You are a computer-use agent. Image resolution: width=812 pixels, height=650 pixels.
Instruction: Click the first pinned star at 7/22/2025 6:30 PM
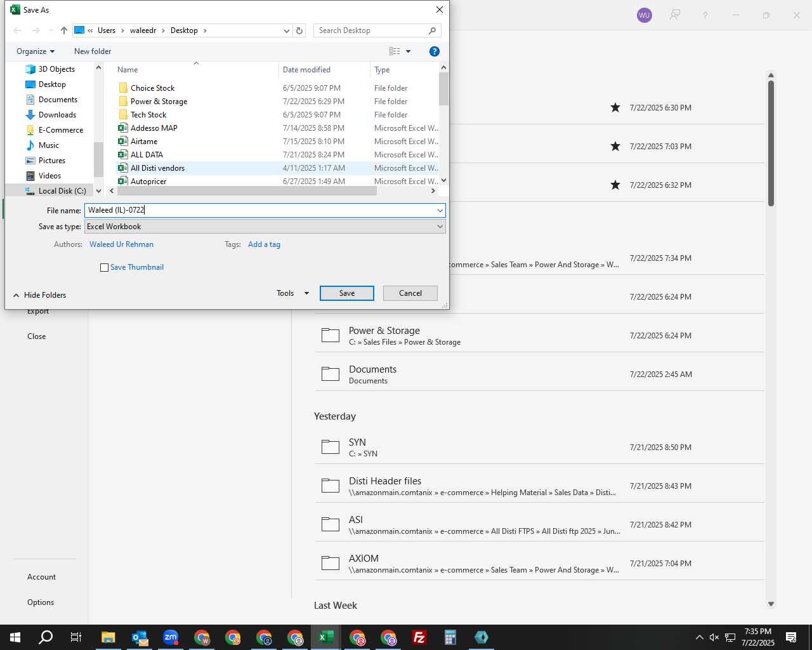tap(615, 108)
